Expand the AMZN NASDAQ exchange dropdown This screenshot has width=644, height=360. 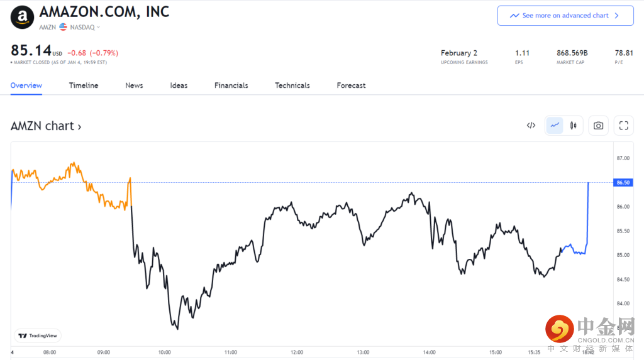[x=98, y=27]
